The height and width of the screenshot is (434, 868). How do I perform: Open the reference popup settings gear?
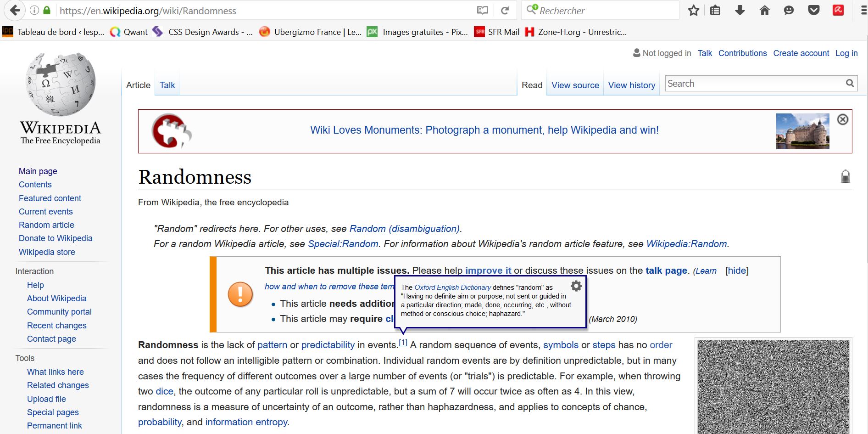pyautogui.click(x=576, y=286)
